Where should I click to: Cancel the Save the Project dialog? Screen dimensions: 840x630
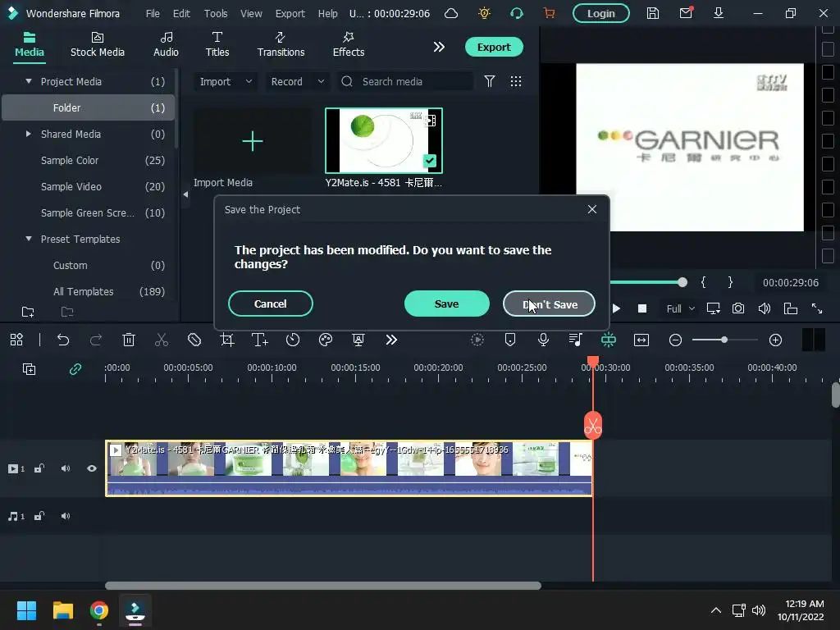(x=270, y=304)
